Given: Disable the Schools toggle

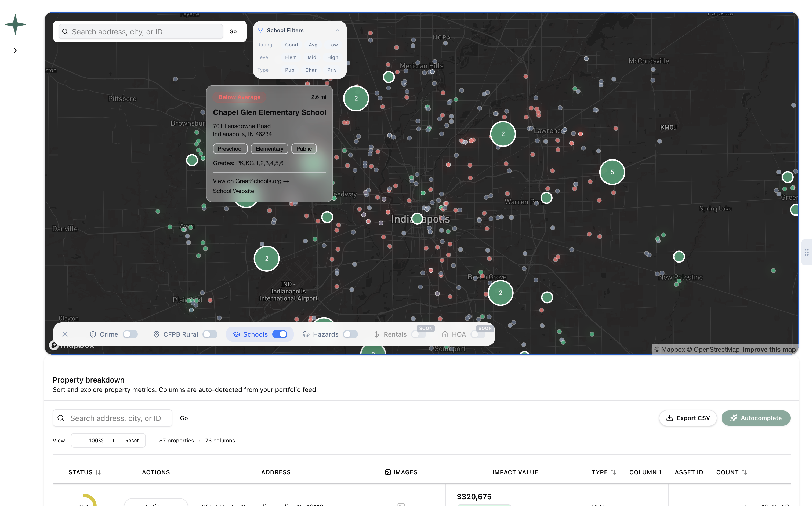Looking at the screenshot, I should point(280,334).
